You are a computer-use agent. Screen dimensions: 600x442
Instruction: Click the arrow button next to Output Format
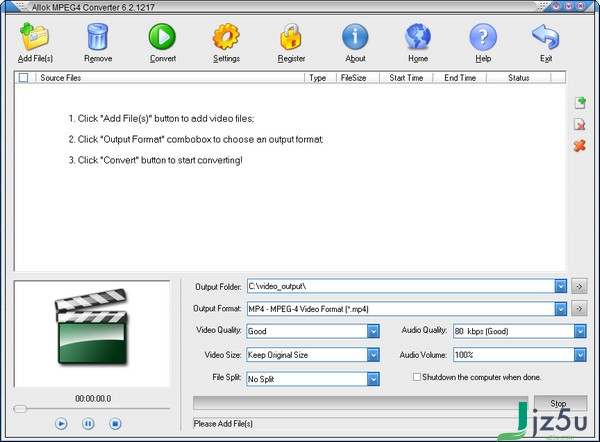click(x=579, y=309)
